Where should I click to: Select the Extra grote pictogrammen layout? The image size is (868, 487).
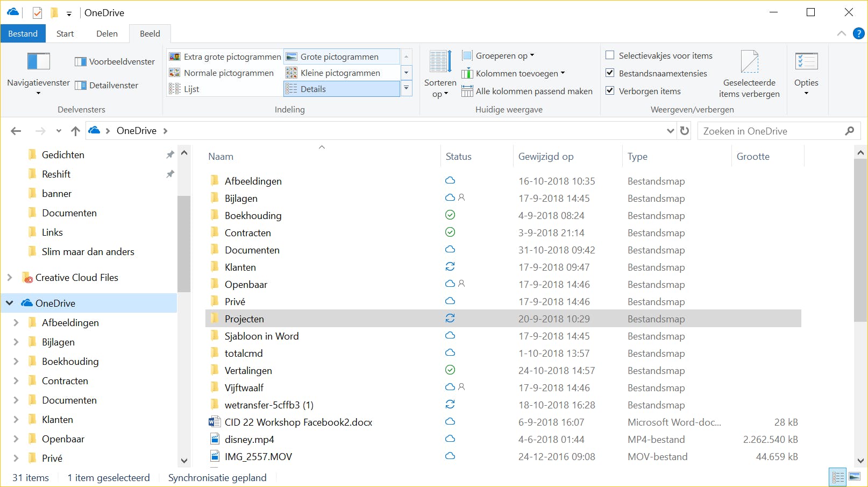click(226, 57)
